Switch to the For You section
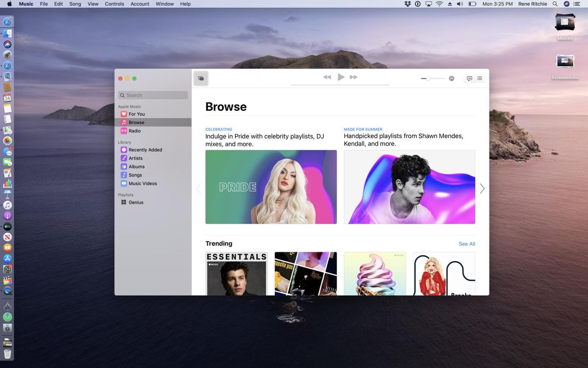The width and height of the screenshot is (588, 368). [136, 113]
